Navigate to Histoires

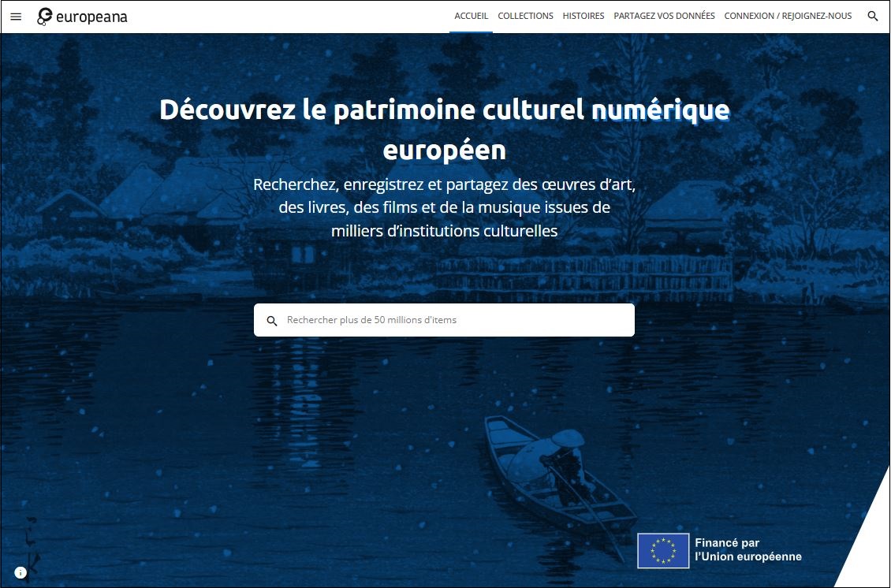tap(583, 16)
